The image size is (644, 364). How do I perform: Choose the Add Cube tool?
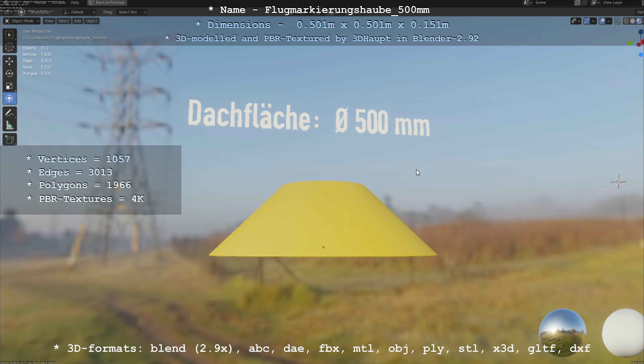(9, 140)
